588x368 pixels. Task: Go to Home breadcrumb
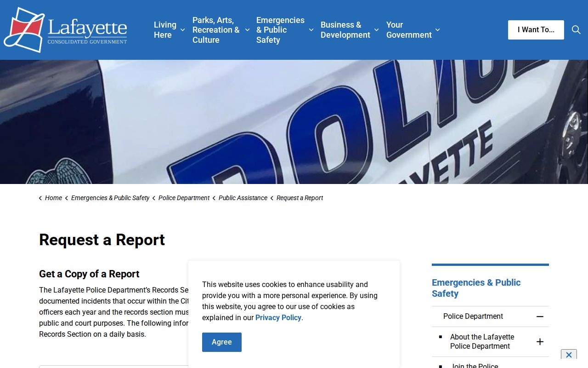53,198
